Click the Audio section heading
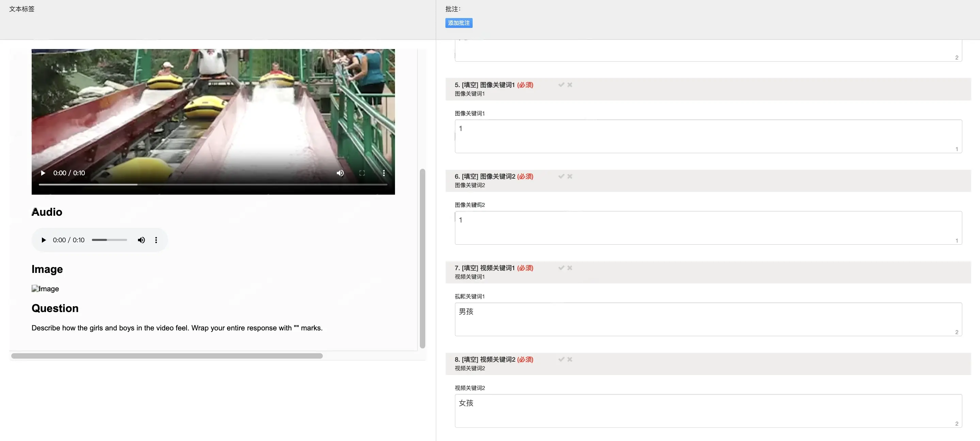 47,212
